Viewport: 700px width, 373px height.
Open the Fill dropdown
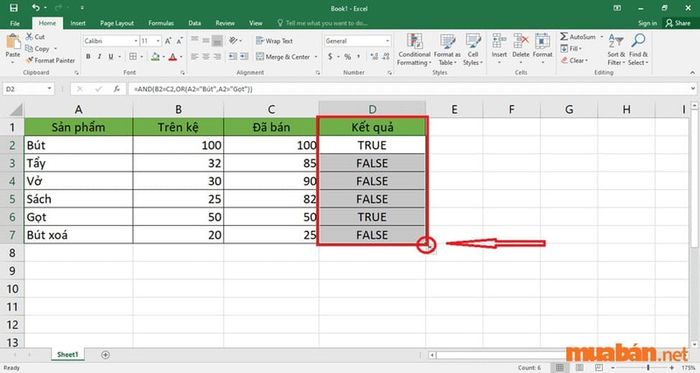click(571, 48)
